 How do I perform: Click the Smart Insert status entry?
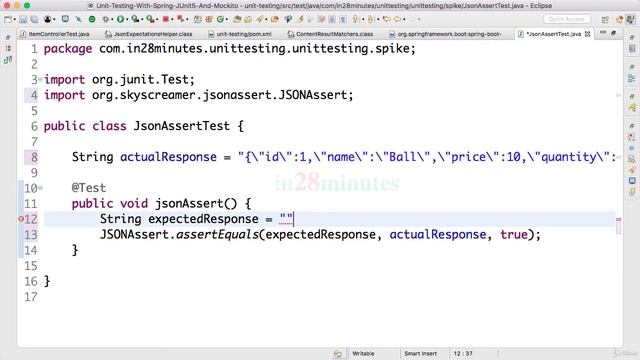pos(420,353)
